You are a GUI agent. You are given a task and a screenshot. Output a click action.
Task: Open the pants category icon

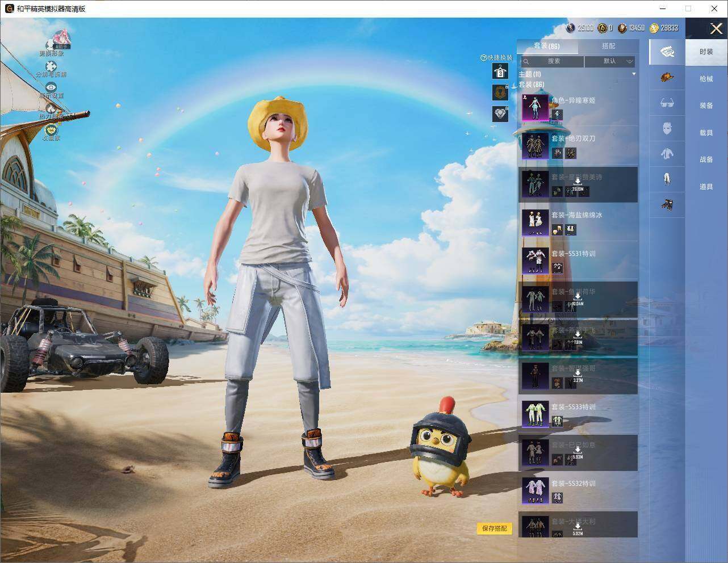pyautogui.click(x=667, y=178)
